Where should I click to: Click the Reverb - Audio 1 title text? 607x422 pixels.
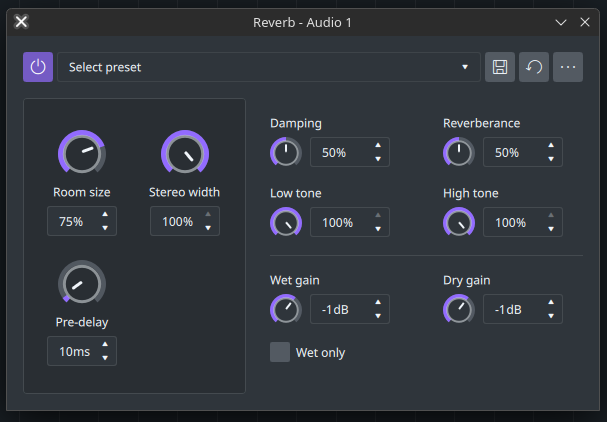302,22
